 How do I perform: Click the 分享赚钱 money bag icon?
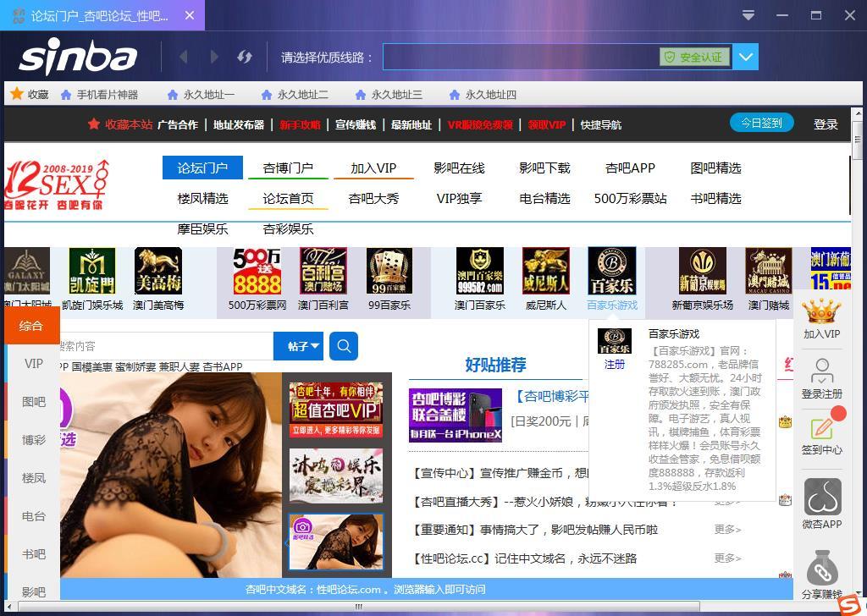pyautogui.click(x=822, y=569)
